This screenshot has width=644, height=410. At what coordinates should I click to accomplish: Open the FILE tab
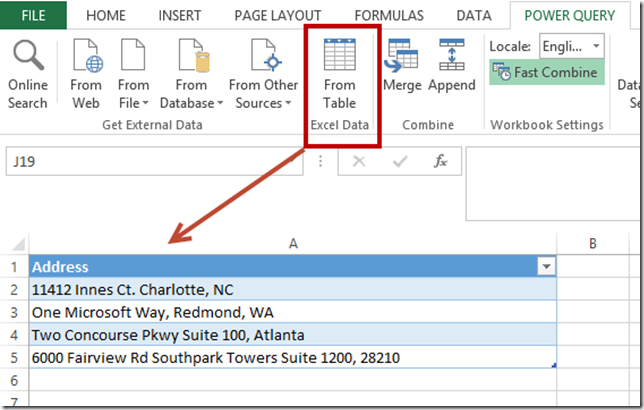coord(33,15)
